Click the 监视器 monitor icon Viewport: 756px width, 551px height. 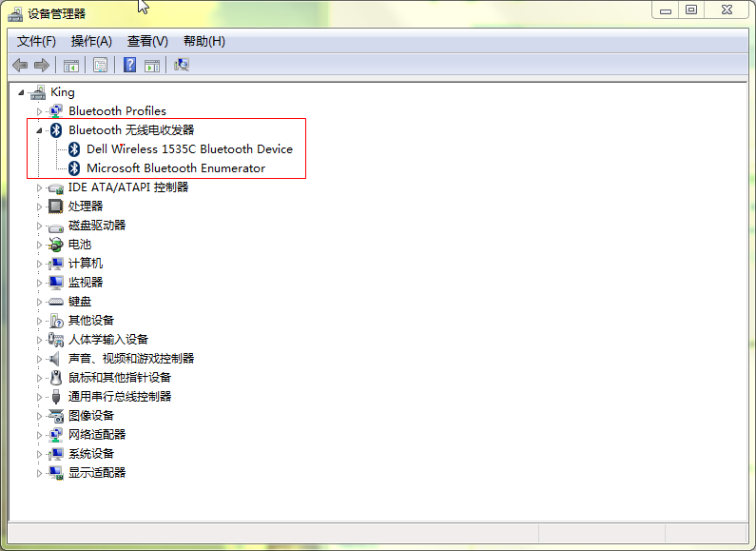(x=56, y=283)
